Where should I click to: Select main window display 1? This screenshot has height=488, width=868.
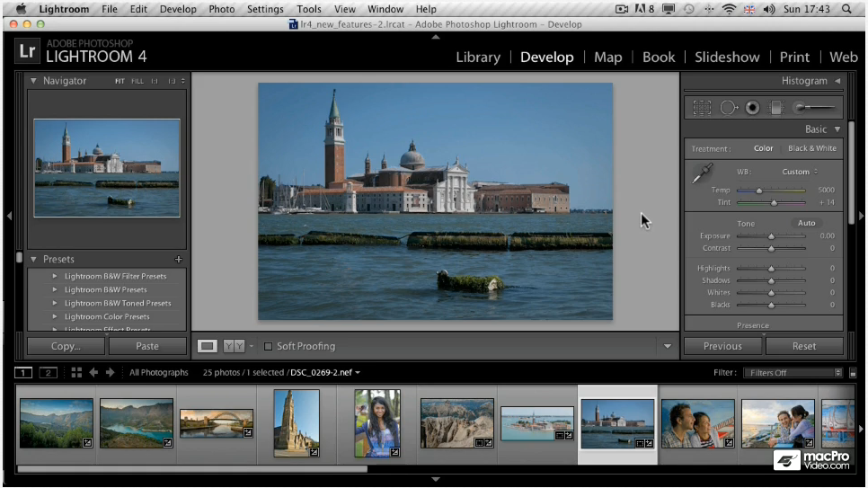click(23, 372)
